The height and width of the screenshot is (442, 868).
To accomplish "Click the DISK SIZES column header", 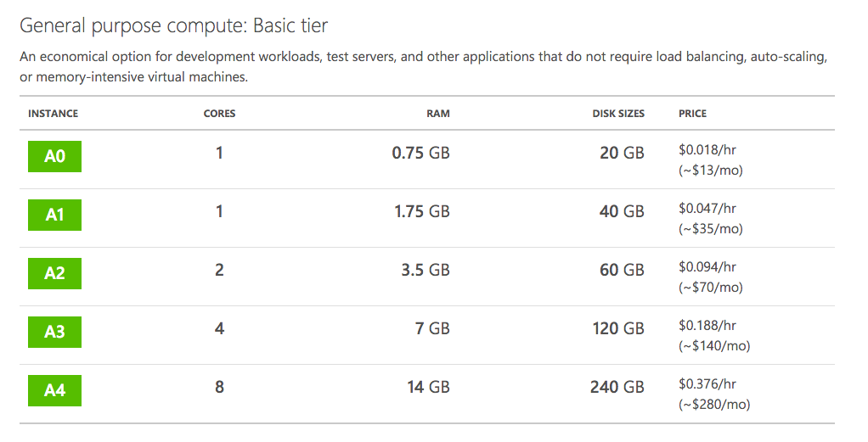I will point(618,114).
